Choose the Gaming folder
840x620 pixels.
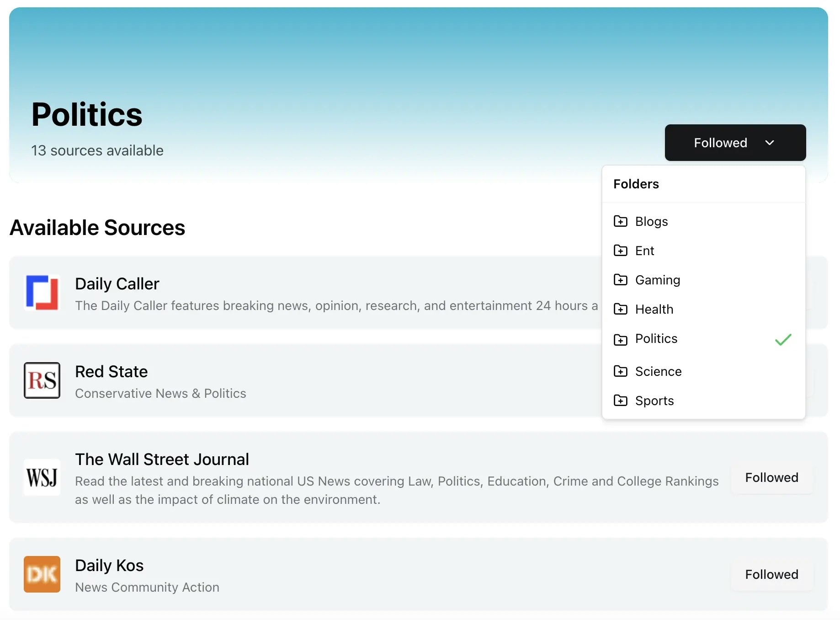point(703,280)
